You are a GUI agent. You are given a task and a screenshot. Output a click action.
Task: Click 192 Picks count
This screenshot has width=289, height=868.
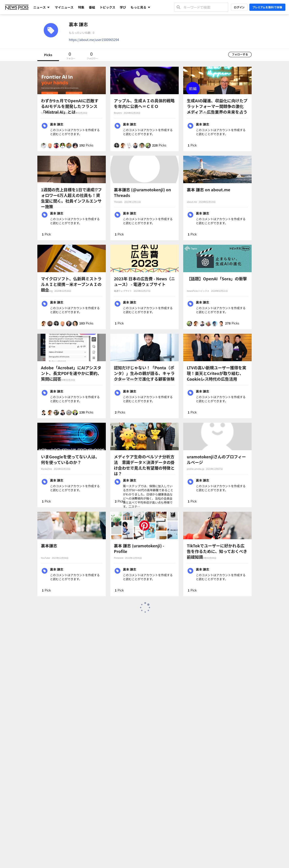tap(86, 145)
